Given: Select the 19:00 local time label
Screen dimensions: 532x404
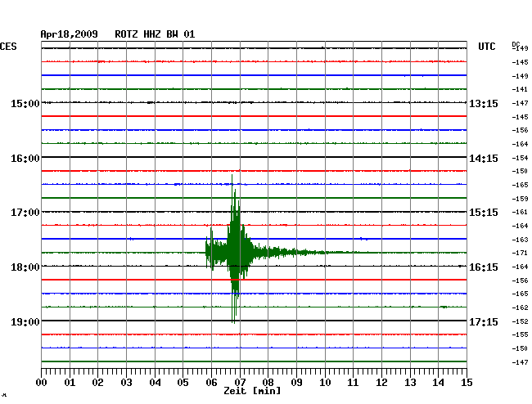Looking at the screenshot, I should [25, 321].
